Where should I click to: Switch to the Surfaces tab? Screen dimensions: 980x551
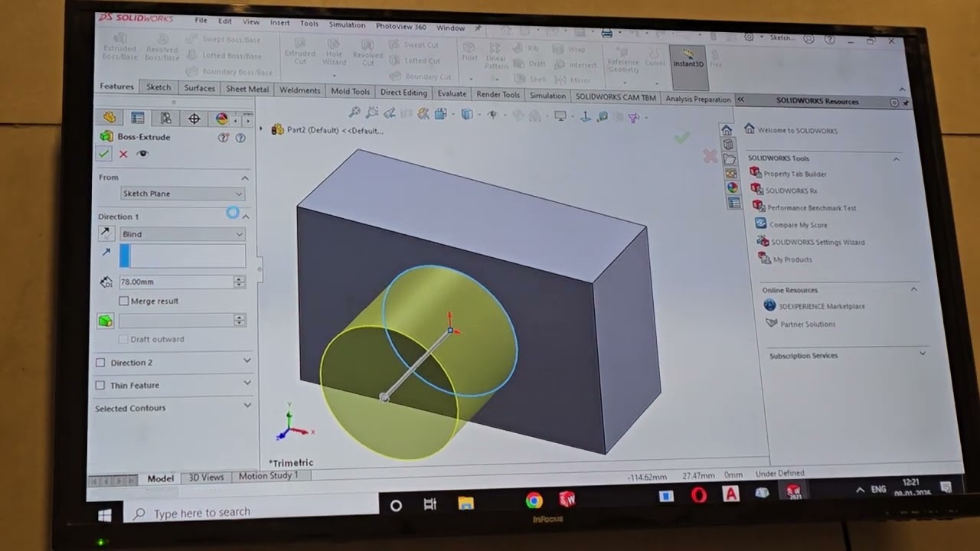pos(199,88)
